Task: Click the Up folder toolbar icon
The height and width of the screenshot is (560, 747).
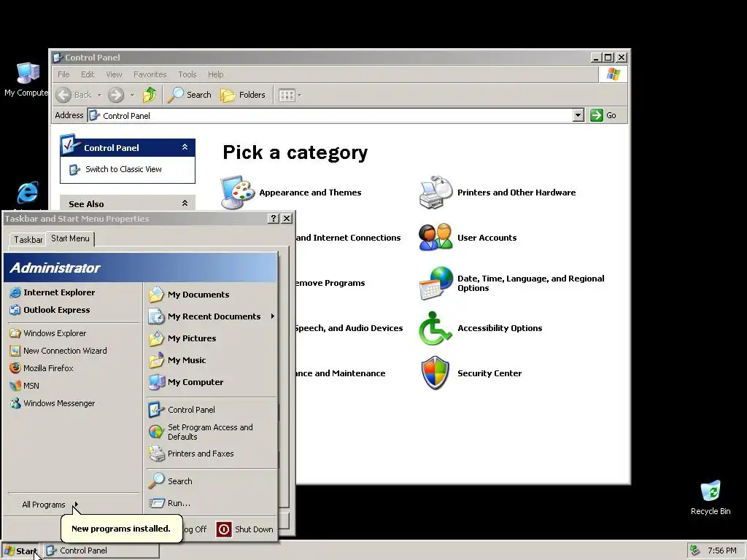Action: click(x=150, y=95)
